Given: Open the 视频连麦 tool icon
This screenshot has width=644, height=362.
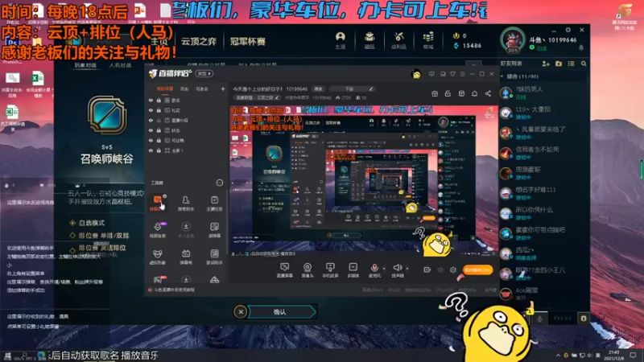Looking at the screenshot, I should (x=157, y=230).
